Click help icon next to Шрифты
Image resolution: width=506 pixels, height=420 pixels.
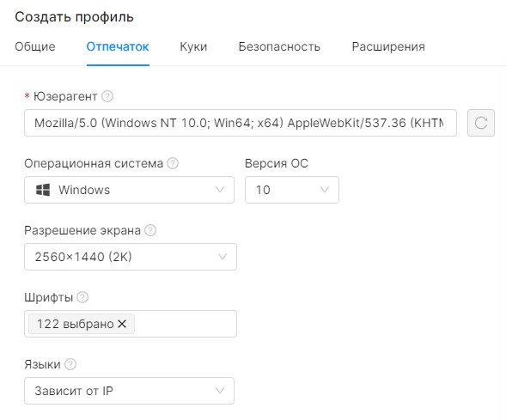pos(82,297)
